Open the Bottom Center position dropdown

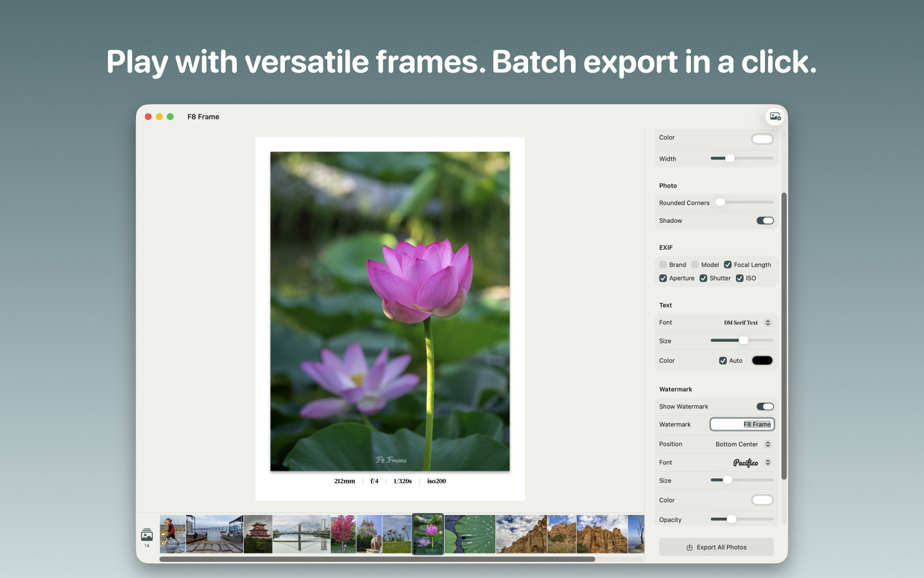[743, 444]
